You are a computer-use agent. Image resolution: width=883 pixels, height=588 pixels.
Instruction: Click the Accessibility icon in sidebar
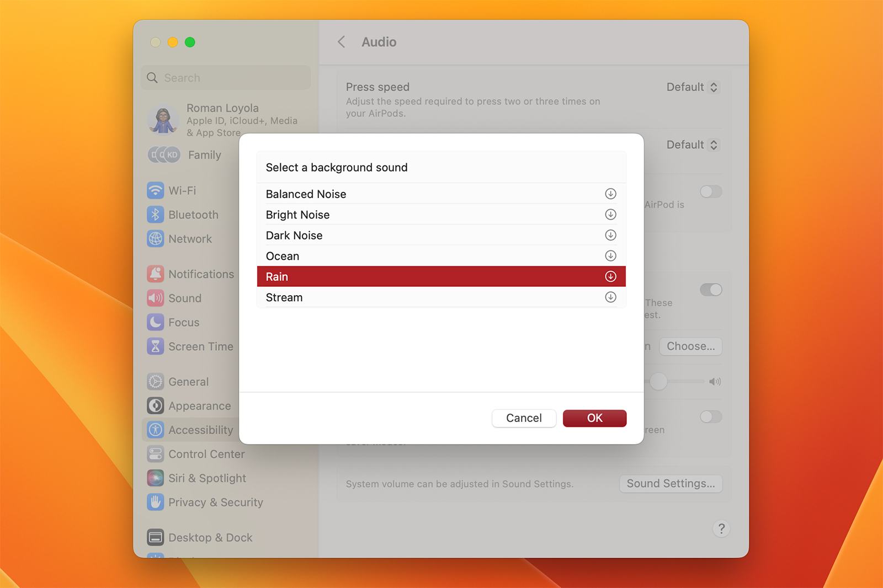coord(156,430)
